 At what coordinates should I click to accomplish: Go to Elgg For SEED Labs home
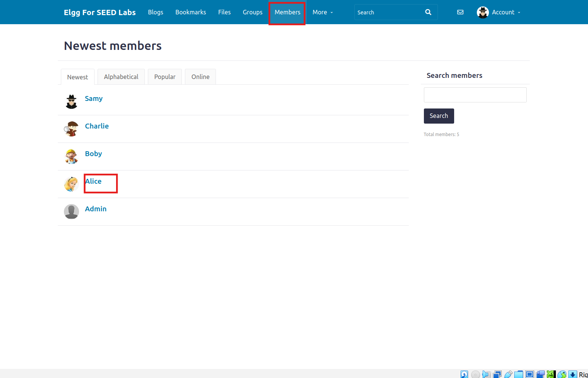point(100,12)
